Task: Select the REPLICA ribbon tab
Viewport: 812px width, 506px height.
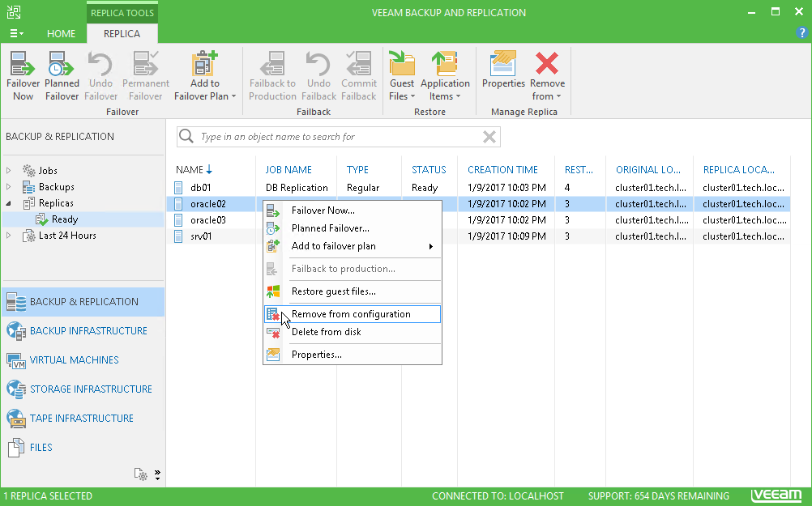Action: point(122,34)
